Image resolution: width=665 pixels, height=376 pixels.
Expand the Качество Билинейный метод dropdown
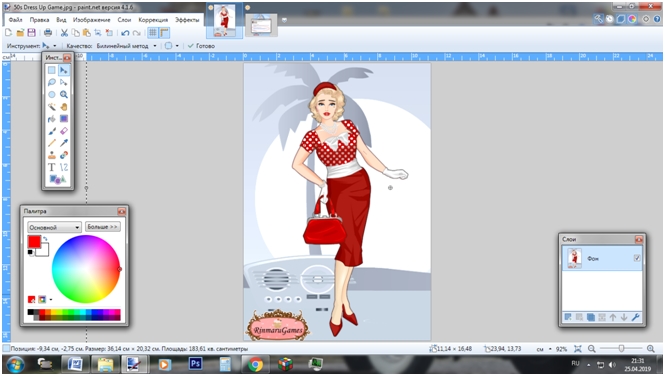[126, 46]
